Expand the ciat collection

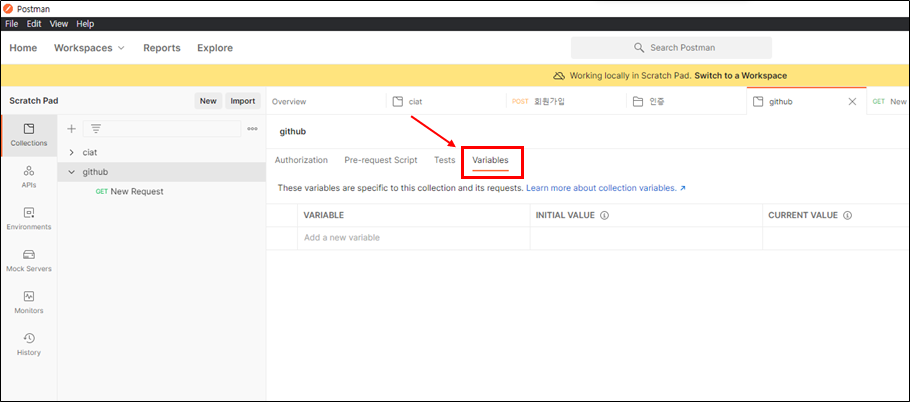click(x=71, y=153)
